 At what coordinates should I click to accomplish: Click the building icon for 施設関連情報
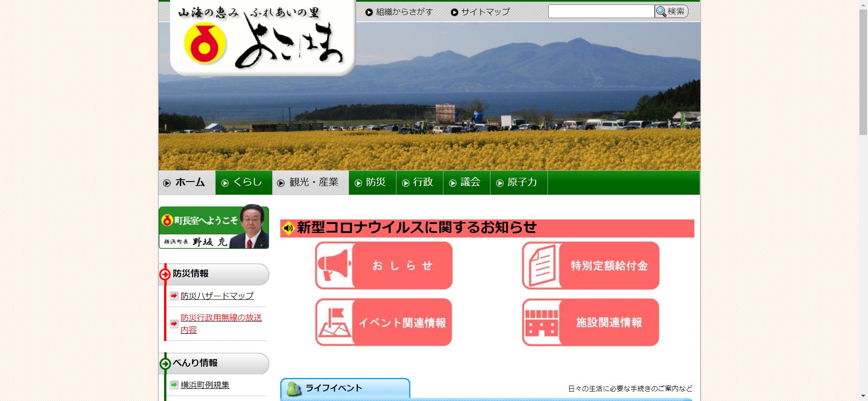pos(541,322)
